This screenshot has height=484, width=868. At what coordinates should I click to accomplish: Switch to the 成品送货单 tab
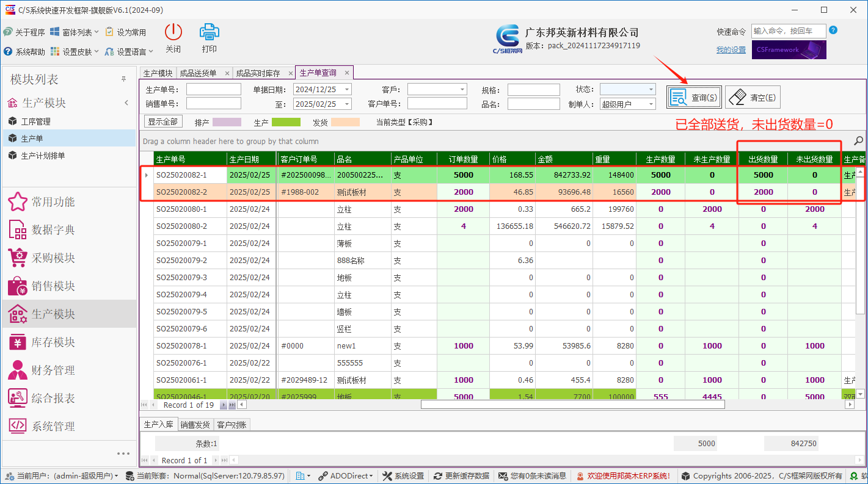click(198, 73)
